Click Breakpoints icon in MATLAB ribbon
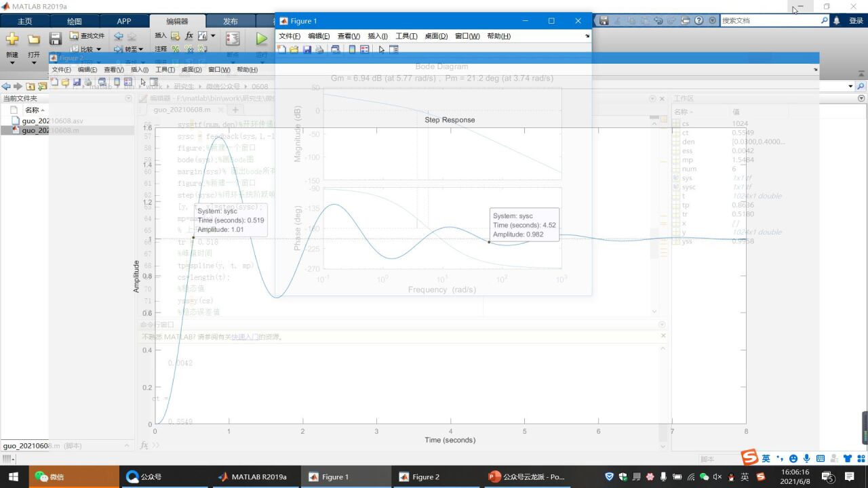 [232, 39]
